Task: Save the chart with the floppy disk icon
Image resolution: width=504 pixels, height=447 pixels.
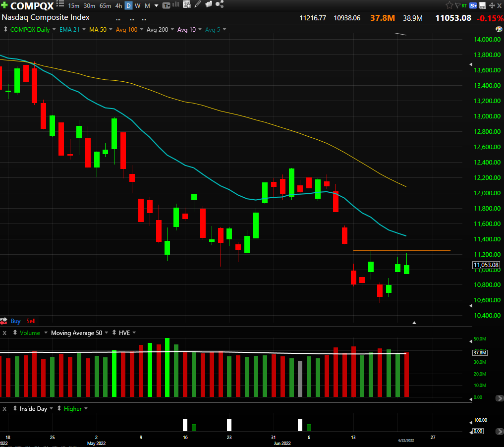Action: [482, 5]
